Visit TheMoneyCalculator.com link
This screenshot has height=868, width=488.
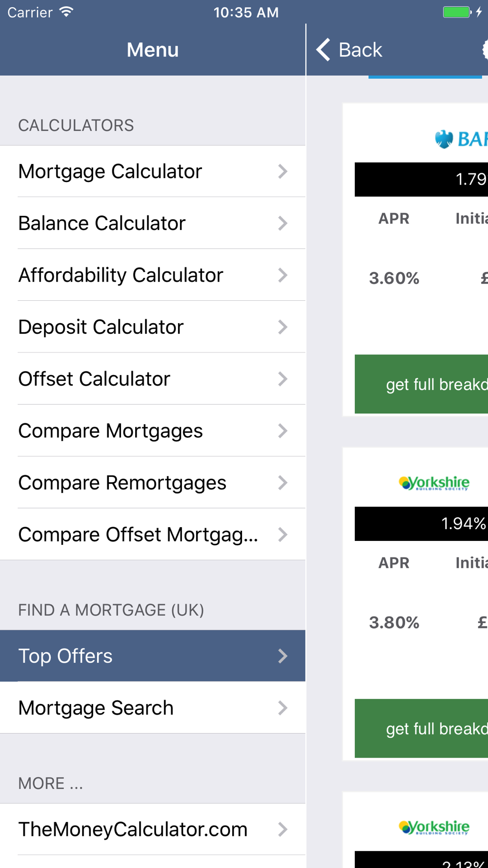[153, 829]
